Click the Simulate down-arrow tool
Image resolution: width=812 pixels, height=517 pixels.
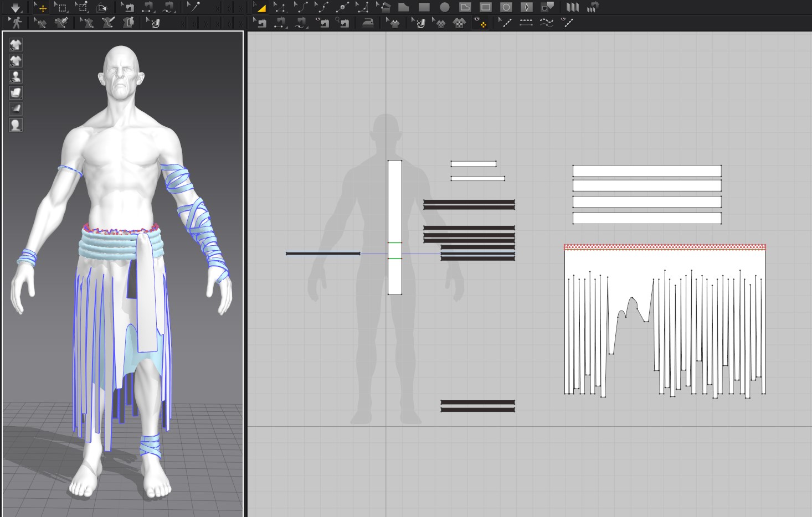click(16, 7)
